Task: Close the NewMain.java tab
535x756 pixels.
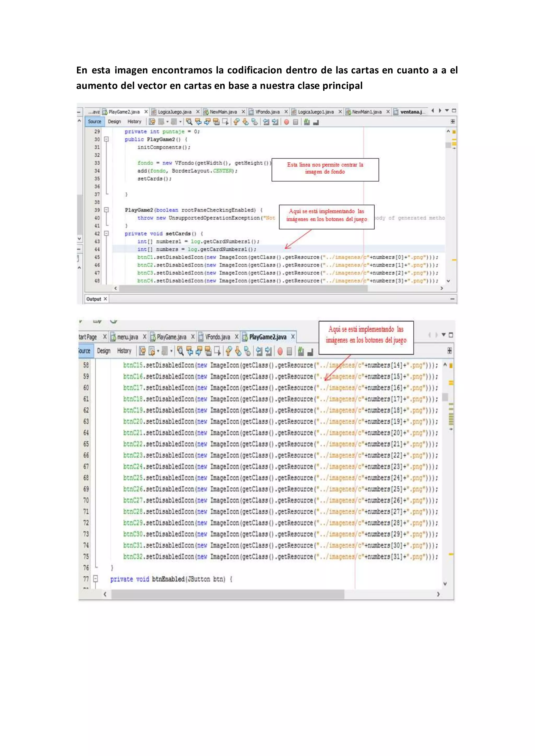Action: tap(243, 112)
